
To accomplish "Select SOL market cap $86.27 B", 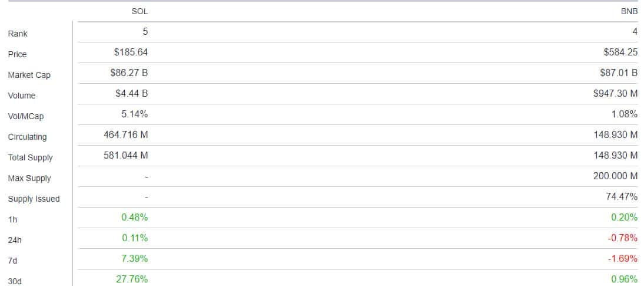I will tap(129, 73).
